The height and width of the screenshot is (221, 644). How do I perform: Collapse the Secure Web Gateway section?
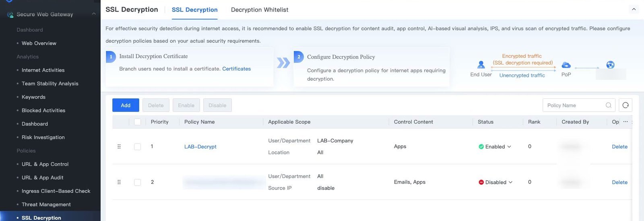pos(94,14)
